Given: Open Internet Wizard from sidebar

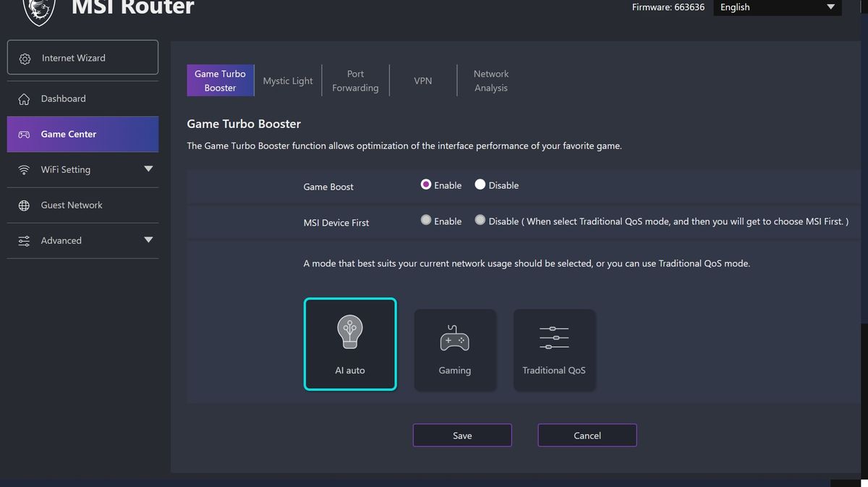Looking at the screenshot, I should pyautogui.click(x=82, y=57).
